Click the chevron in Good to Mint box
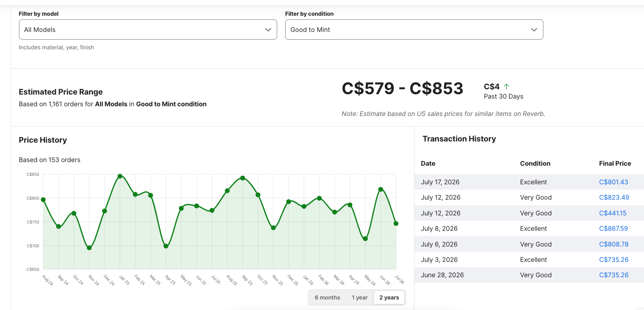The image size is (644, 310). [534, 30]
